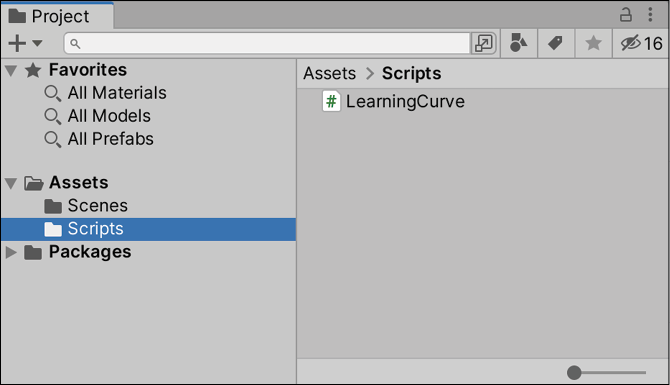Click the project search input field
Screen dimensions: 670x385
pyautogui.click(x=267, y=43)
